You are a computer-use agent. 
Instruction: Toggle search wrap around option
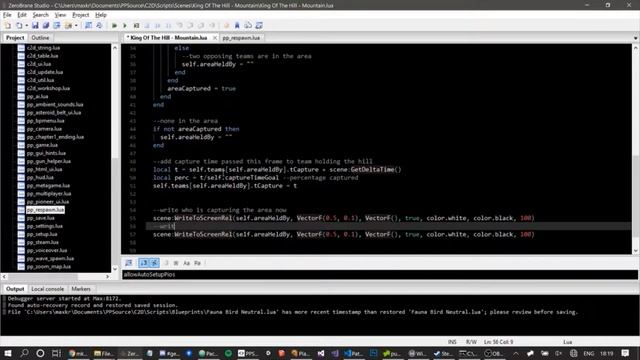[154, 263]
